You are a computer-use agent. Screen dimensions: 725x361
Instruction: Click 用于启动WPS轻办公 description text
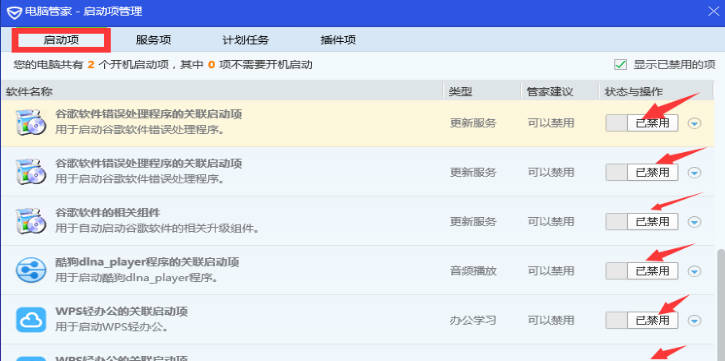111,327
